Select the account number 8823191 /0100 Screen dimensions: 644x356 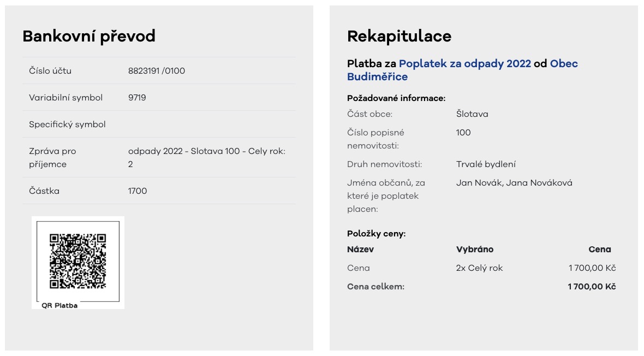[157, 71]
